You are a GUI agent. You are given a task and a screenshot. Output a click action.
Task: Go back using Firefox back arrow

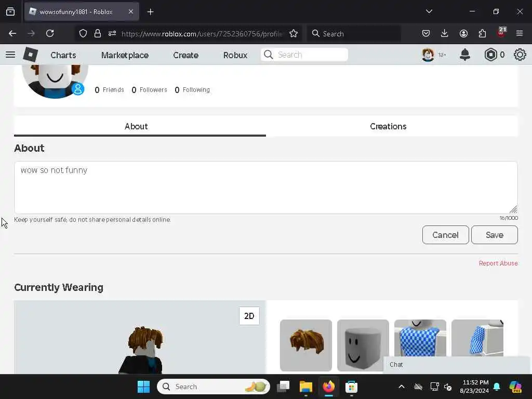(12, 34)
